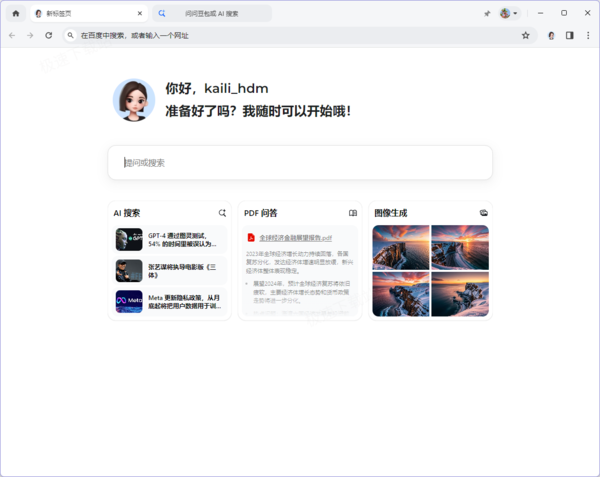Click the 图像生成 picture icon
Viewport: 600px width, 477px height.
[x=484, y=213]
